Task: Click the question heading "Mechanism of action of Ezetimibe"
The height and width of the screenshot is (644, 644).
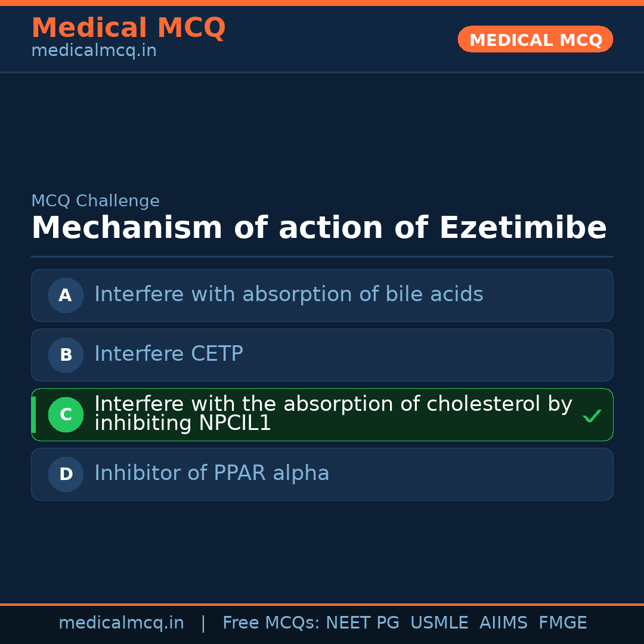Action: click(x=319, y=228)
